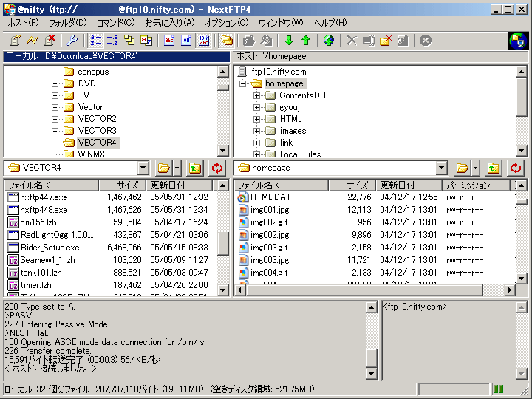Toggle the detailed list view (a-z) icon
Viewport: 532px width, 399px height.
[96, 41]
